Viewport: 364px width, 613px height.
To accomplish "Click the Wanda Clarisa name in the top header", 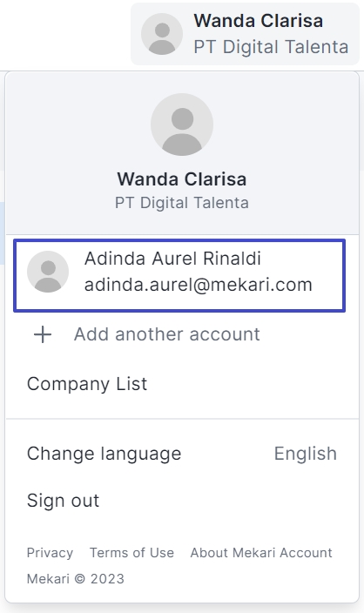I will tap(259, 21).
